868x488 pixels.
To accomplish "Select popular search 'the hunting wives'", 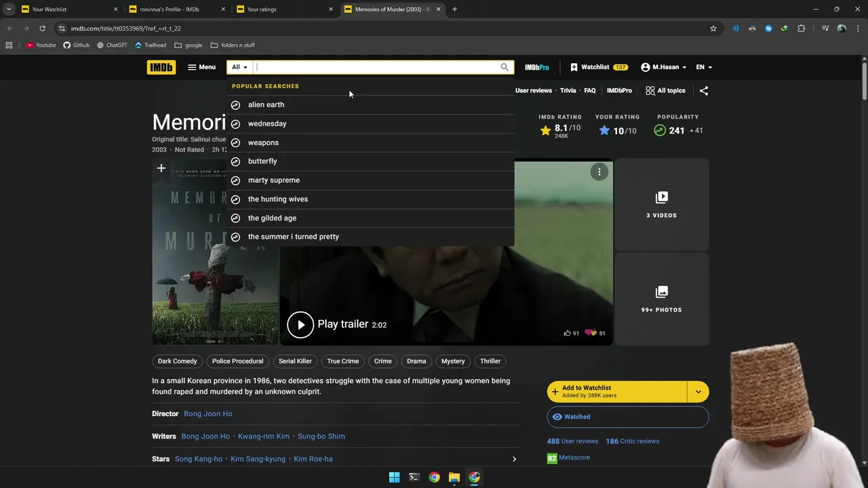I will pyautogui.click(x=370, y=199).
